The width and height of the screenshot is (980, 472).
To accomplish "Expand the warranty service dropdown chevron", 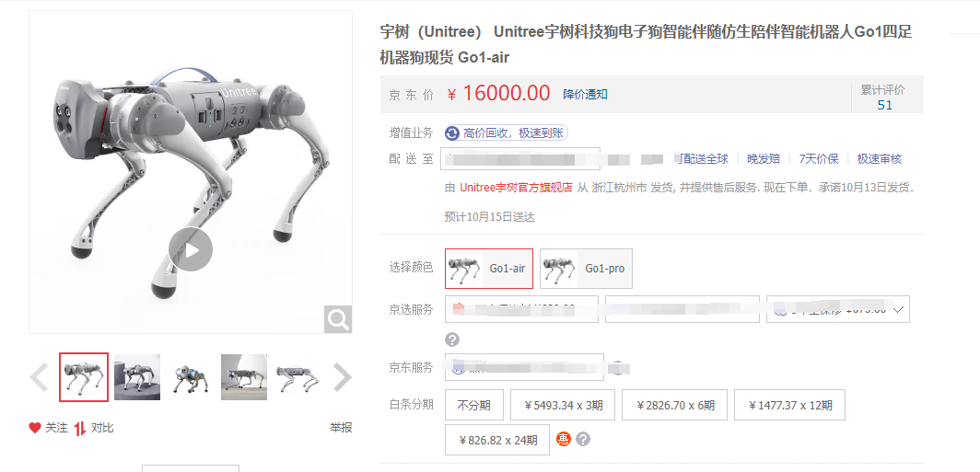I will (x=899, y=310).
